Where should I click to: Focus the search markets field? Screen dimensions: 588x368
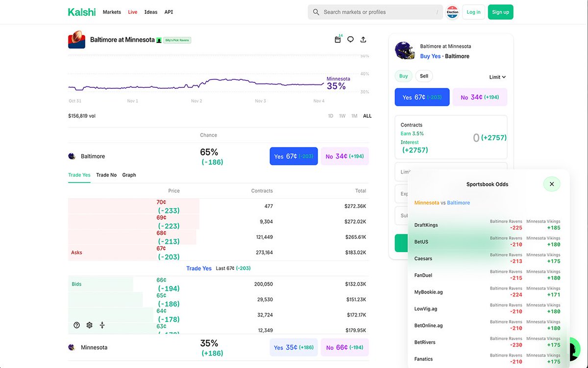(375, 12)
